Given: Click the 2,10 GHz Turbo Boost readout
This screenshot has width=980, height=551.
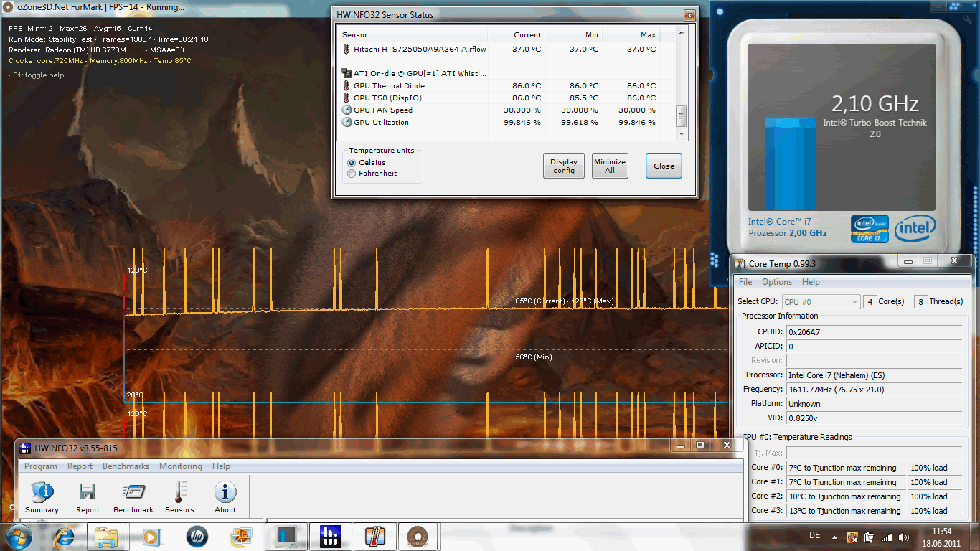Looking at the screenshot, I should click(x=875, y=103).
